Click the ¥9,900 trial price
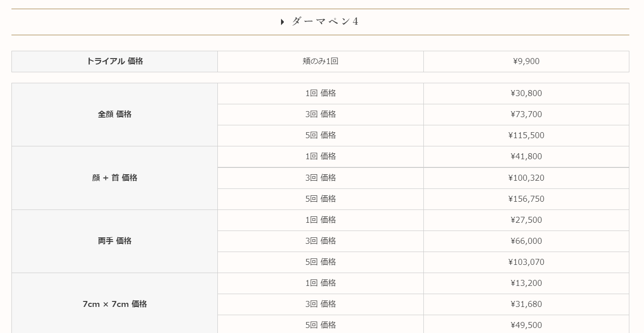The width and height of the screenshot is (644, 333). (526, 61)
